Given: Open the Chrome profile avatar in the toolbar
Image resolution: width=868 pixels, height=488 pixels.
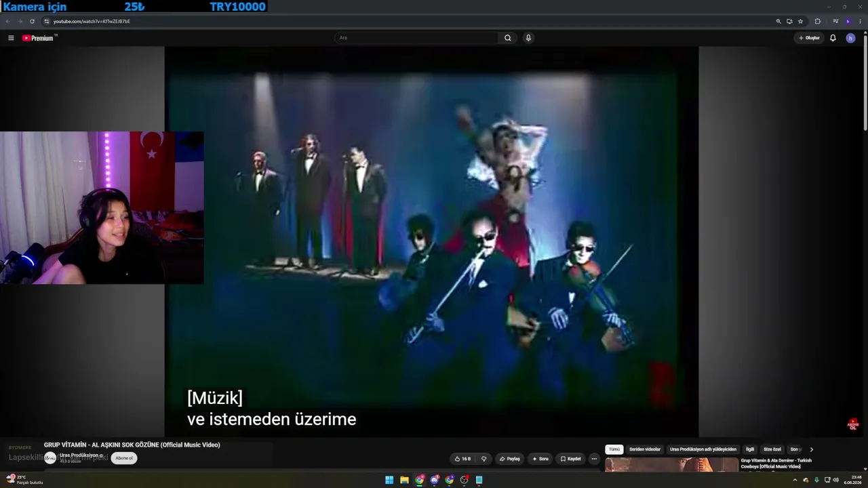Looking at the screenshot, I should pos(848,21).
